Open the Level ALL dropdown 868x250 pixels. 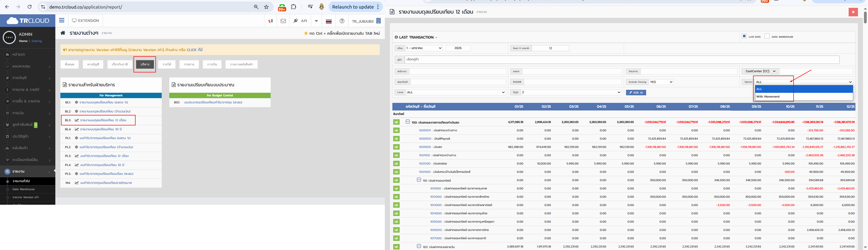point(455,92)
